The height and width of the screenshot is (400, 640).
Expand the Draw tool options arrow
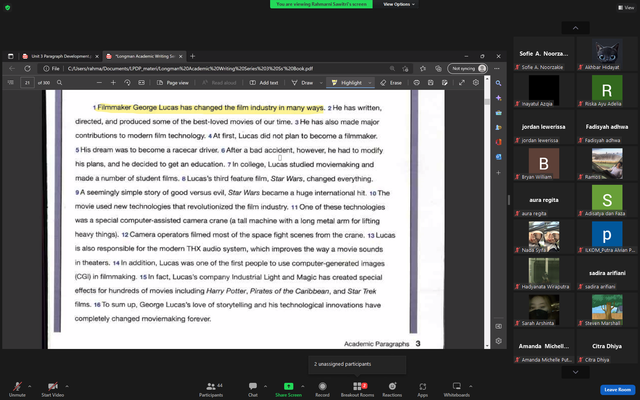(x=321, y=82)
